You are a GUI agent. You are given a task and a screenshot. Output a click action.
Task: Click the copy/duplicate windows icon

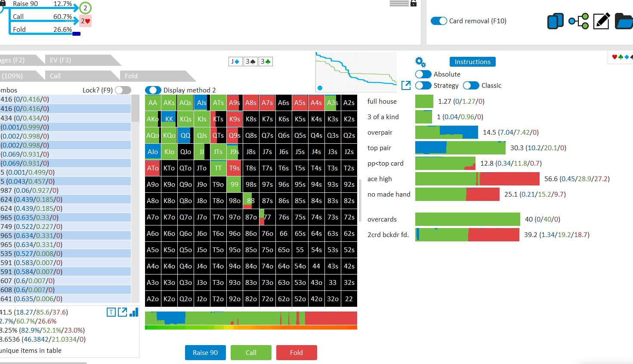click(x=556, y=21)
